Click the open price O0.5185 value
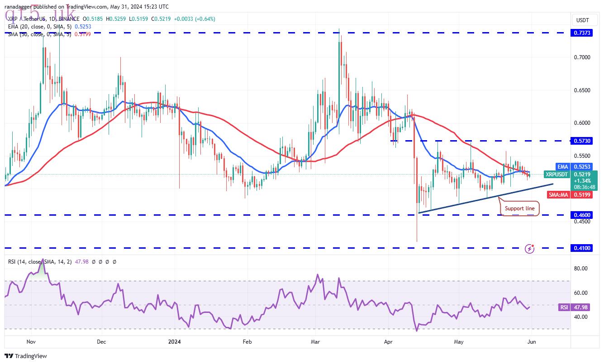 pyautogui.click(x=92, y=19)
